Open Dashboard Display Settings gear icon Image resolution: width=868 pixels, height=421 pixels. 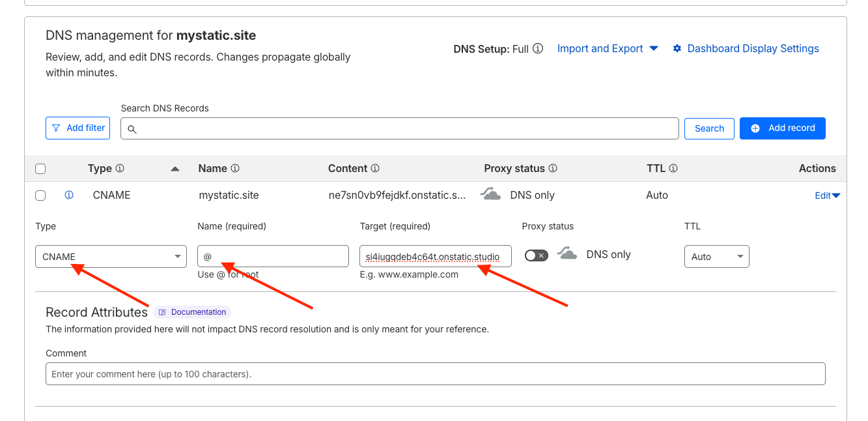tap(677, 48)
